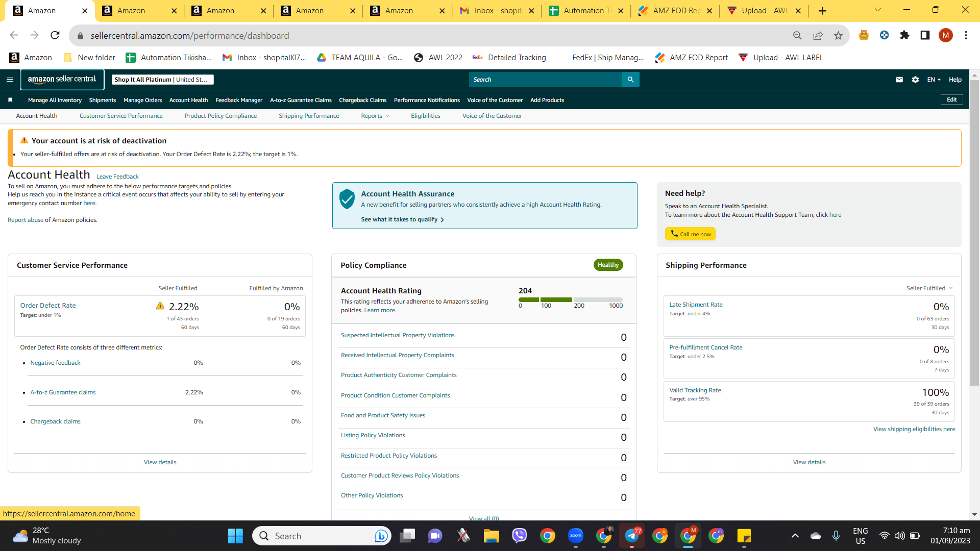Bookmark this page with the star icon
This screenshot has width=980, height=551.
click(x=838, y=35)
